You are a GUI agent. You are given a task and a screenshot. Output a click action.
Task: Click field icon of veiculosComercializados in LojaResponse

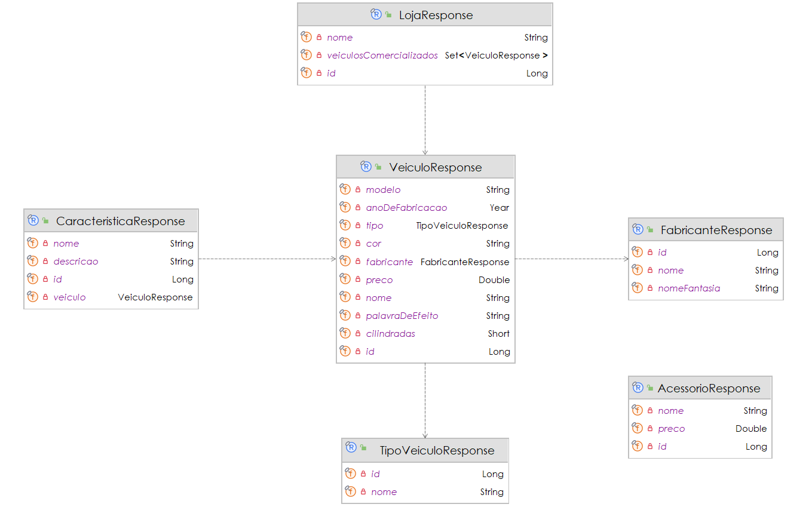pyautogui.click(x=306, y=54)
